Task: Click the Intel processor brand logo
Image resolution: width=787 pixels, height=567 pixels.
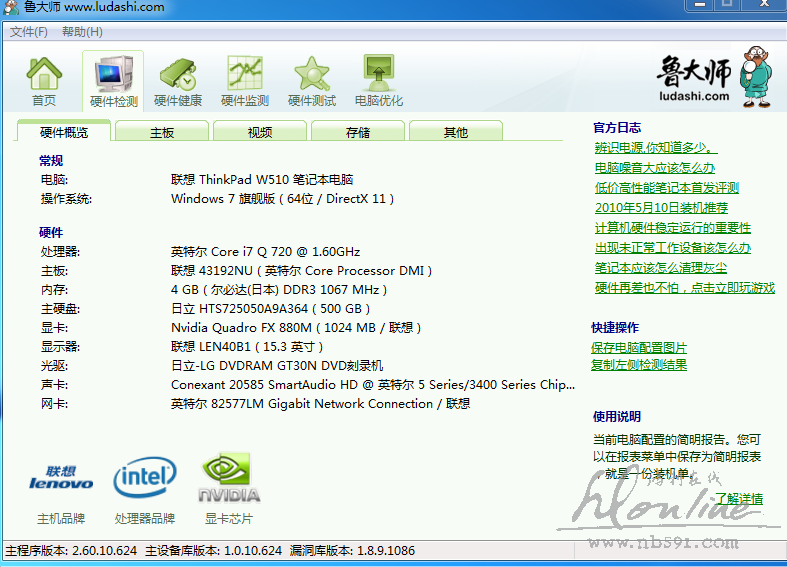Action: [x=145, y=478]
